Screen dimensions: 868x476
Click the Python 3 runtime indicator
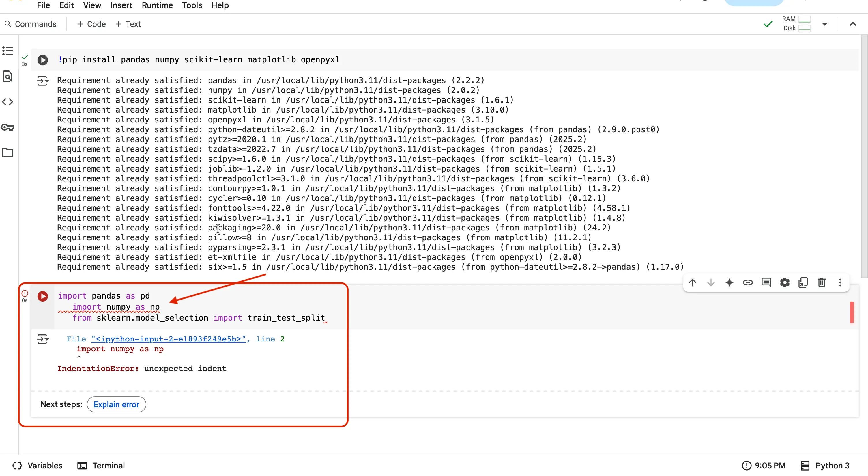click(x=825, y=466)
